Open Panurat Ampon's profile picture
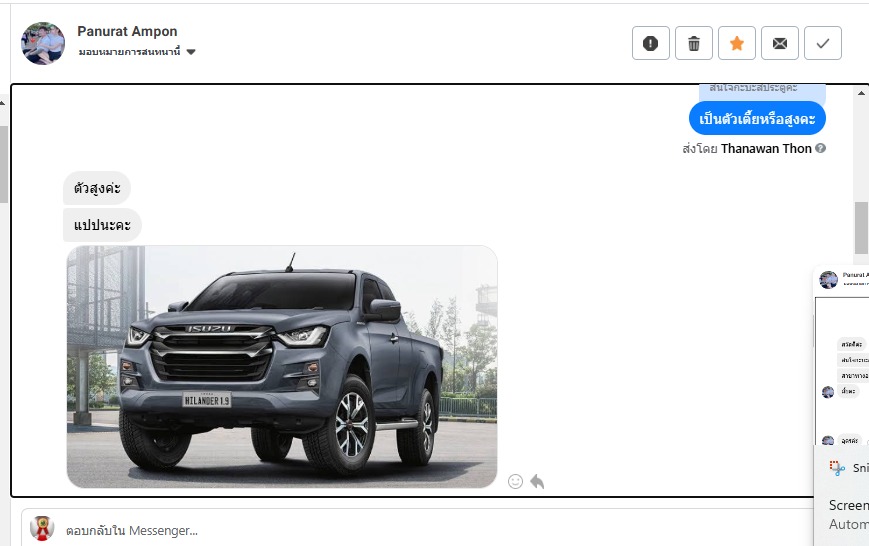 [x=43, y=43]
